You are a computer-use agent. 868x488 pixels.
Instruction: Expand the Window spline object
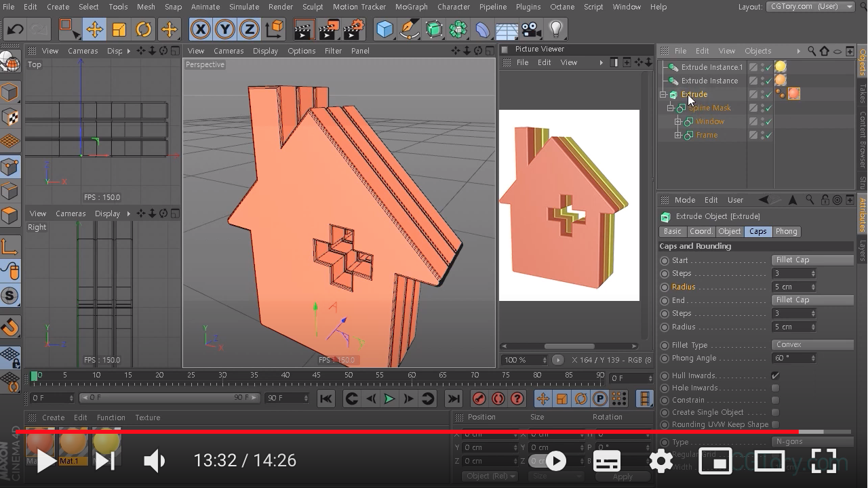[677, 121]
